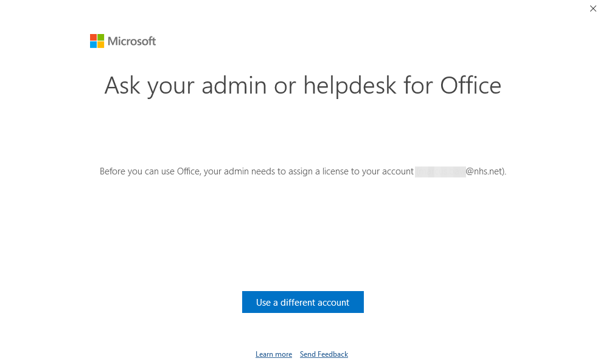This screenshot has width=606, height=364.
Task: Open the Learn more link
Action: [274, 354]
